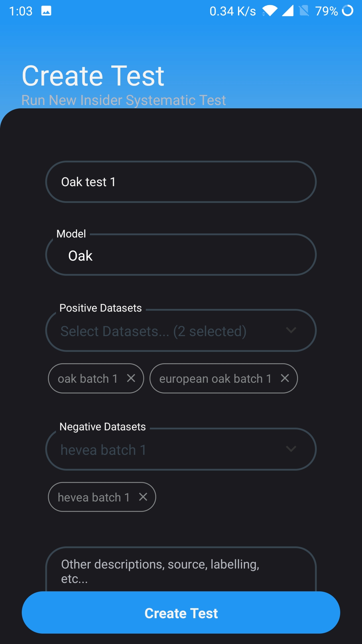The width and height of the screenshot is (362, 644).
Task: Tap the Wi-Fi status icon
Action: [x=270, y=11]
